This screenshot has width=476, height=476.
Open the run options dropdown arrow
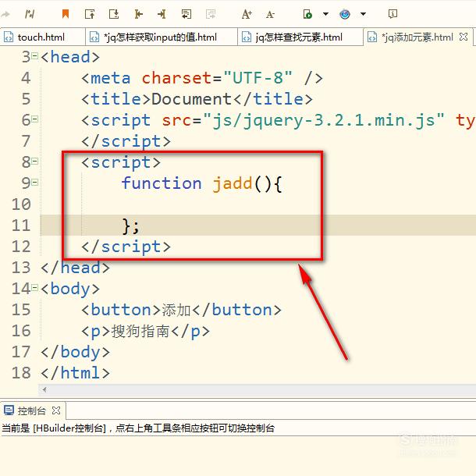(x=325, y=14)
